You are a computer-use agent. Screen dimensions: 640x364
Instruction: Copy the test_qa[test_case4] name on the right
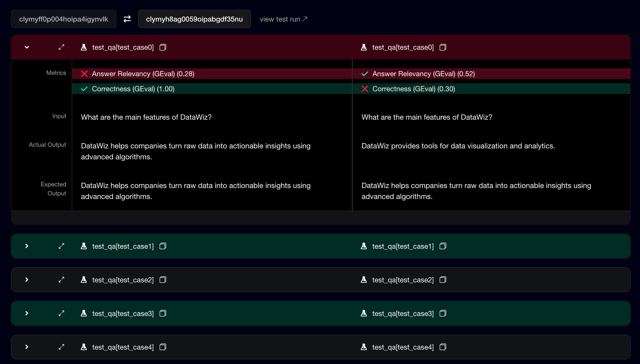[443, 347]
